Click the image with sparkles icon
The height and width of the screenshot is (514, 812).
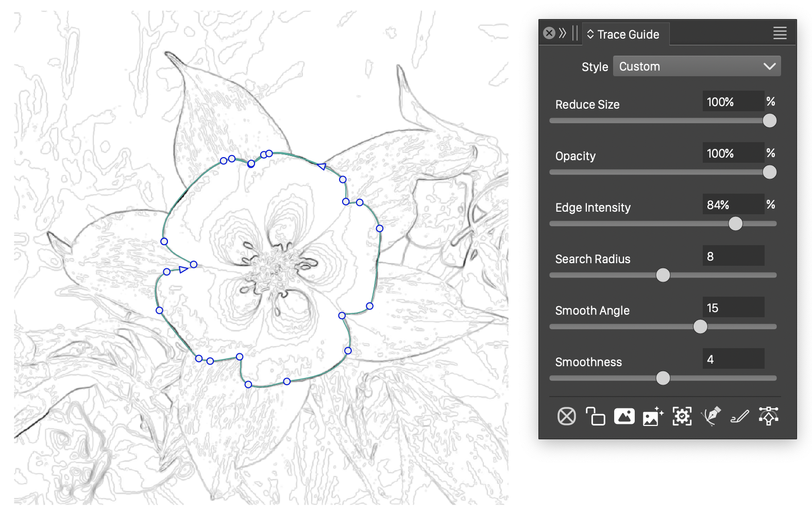click(x=653, y=416)
